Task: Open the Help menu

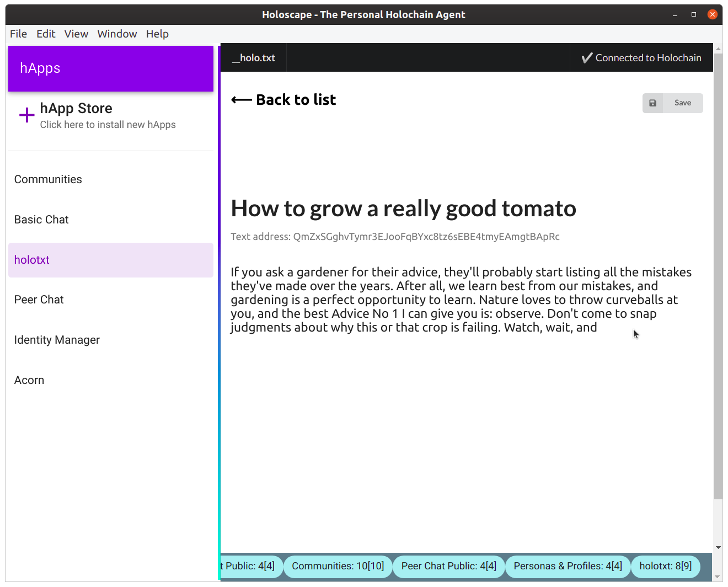Action: coord(157,34)
